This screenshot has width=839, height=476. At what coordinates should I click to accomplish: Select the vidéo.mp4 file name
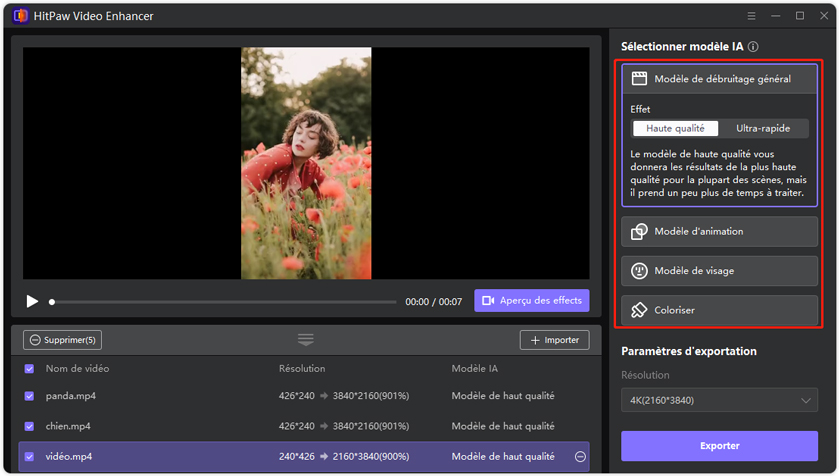69,457
